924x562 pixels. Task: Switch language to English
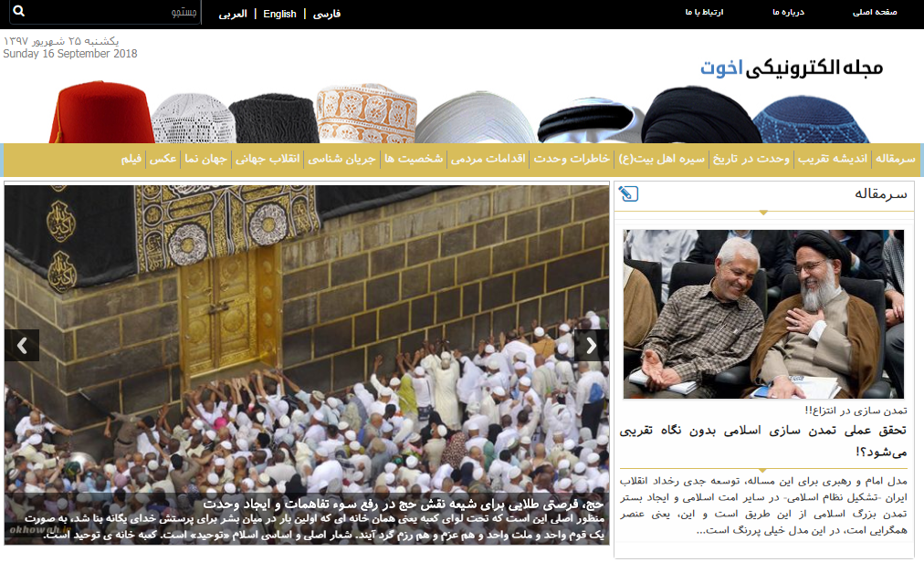[279, 14]
